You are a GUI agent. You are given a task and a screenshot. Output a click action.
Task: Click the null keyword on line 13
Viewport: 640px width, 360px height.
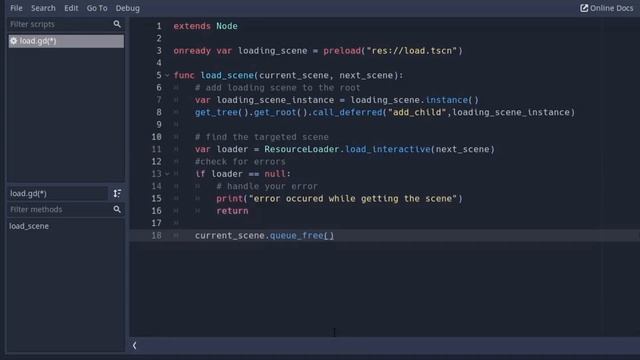pyautogui.click(x=275, y=174)
